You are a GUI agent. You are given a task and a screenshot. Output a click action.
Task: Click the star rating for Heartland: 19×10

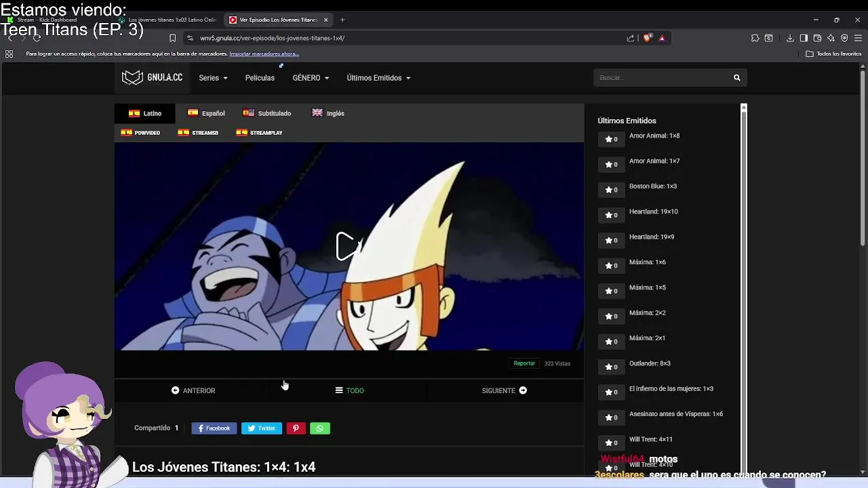pos(611,215)
